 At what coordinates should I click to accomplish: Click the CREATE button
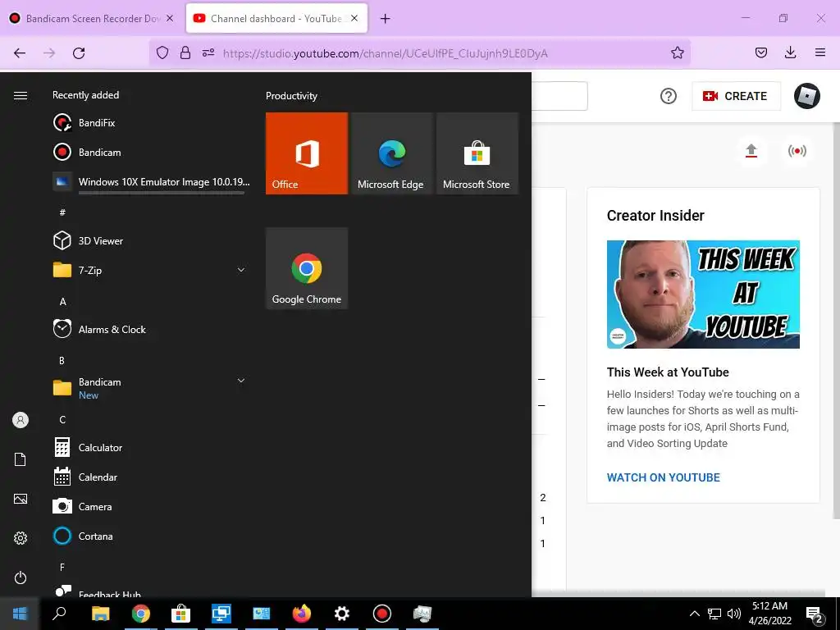pyautogui.click(x=736, y=96)
